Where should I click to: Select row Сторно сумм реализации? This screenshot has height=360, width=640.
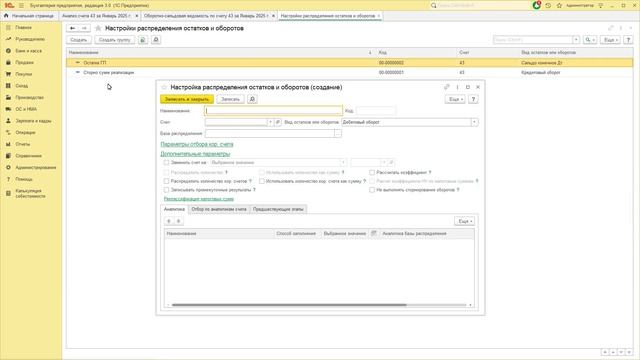(x=349, y=72)
